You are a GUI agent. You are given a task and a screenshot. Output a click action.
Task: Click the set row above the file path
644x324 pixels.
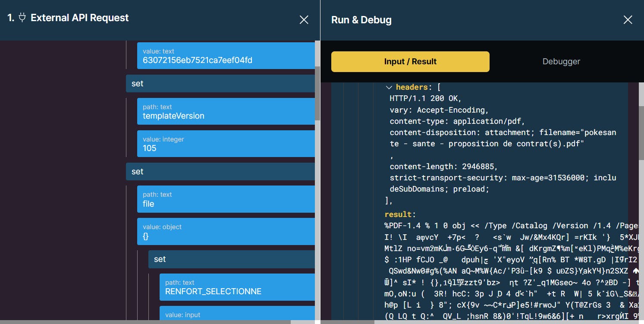[220, 172]
